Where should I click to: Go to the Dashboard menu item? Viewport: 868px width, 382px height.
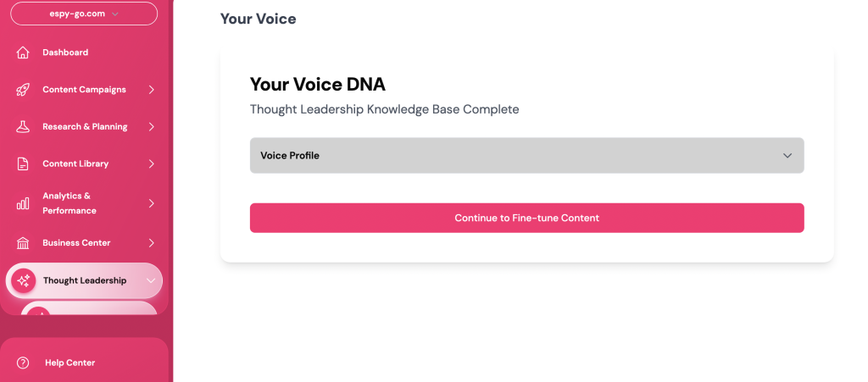point(65,53)
